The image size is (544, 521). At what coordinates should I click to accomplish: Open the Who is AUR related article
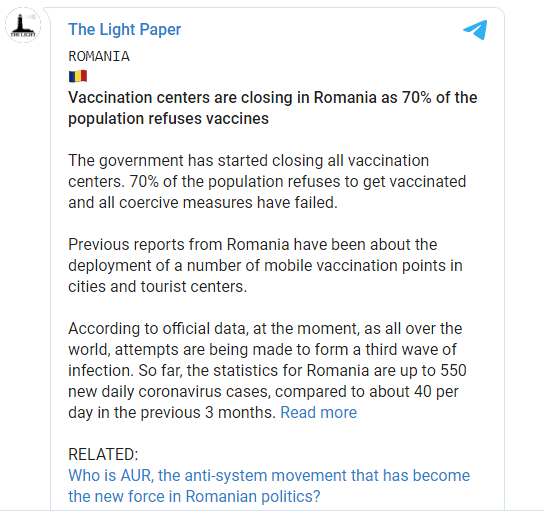(x=269, y=486)
